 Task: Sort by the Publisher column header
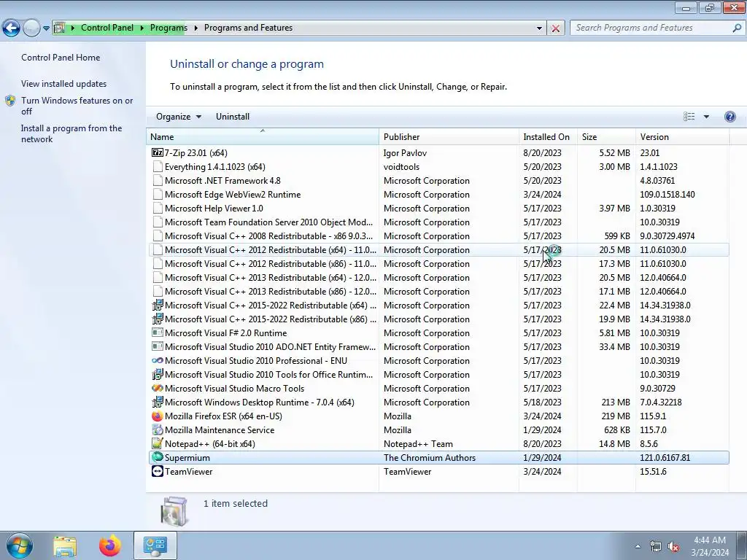[x=449, y=136]
